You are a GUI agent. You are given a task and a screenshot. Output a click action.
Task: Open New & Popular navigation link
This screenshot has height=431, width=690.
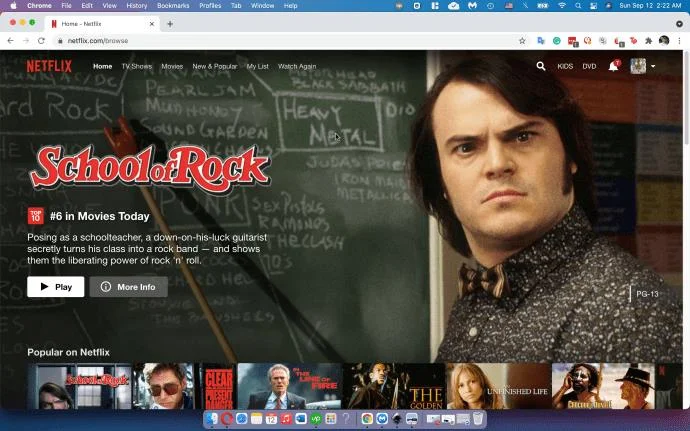tap(215, 66)
